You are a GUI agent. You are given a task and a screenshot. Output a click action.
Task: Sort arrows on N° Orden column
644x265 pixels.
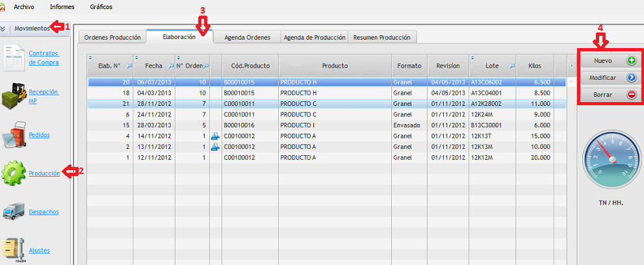coord(178,57)
